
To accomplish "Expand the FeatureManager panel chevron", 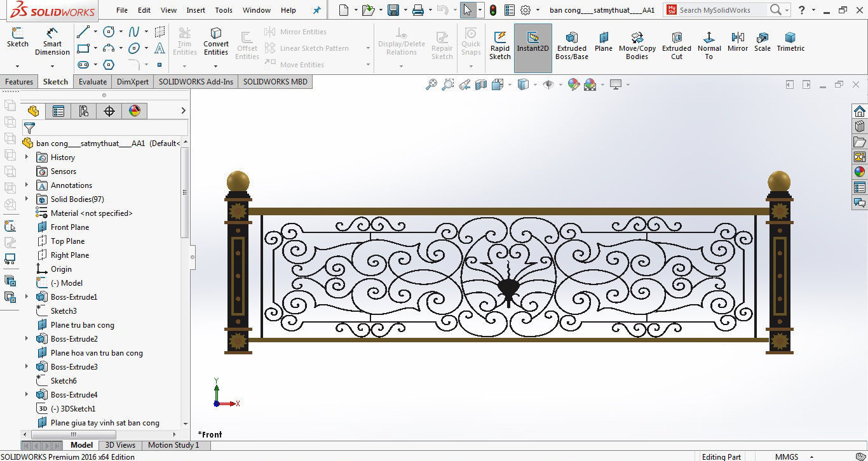I will (183, 111).
